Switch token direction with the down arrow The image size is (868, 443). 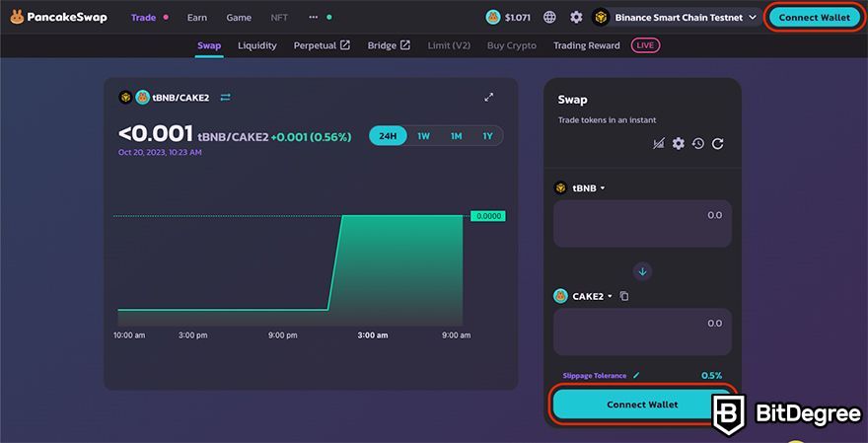[643, 272]
